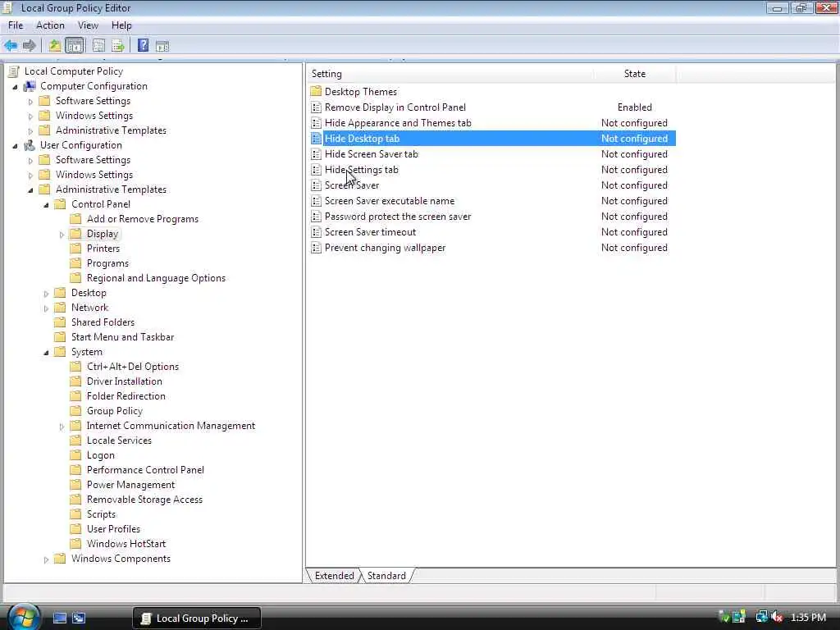
Task: Expand the Windows Components node arrow
Action: coord(46,559)
